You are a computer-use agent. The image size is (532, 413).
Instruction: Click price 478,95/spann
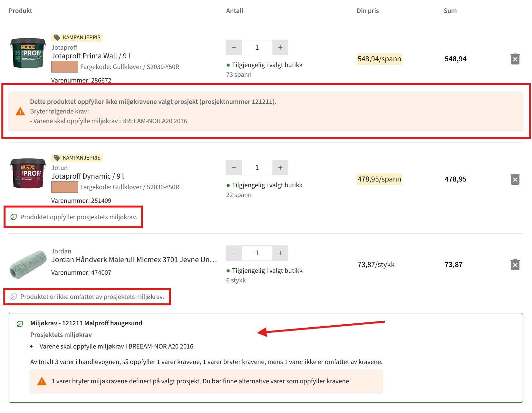pos(379,179)
